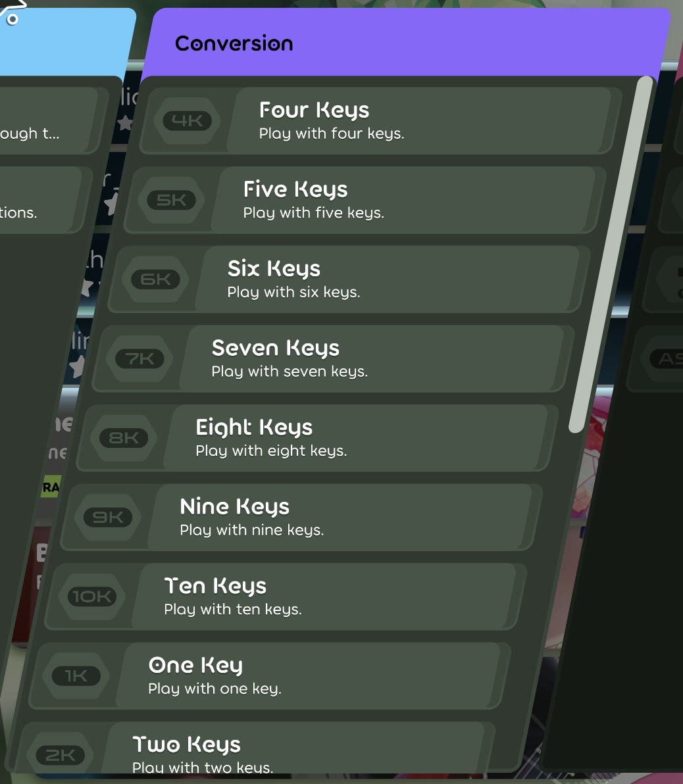The width and height of the screenshot is (683, 784).
Task: Collapse the partially visible blue panel
Action: coord(66,39)
